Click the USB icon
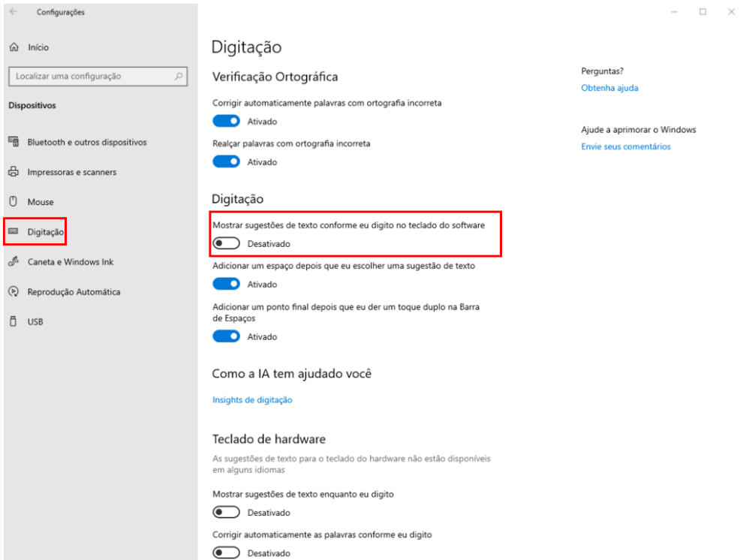 (x=14, y=321)
